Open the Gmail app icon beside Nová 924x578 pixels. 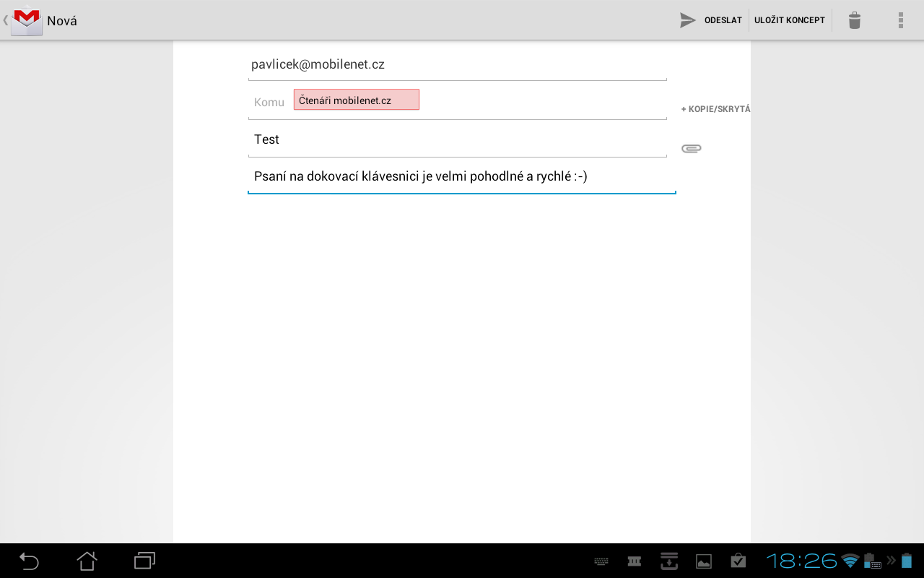pos(26,20)
